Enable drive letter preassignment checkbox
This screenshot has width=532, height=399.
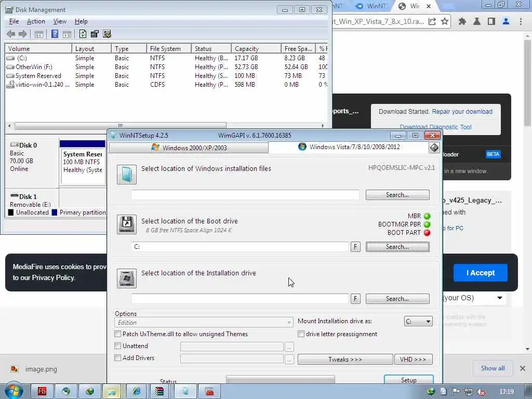[x=301, y=334]
